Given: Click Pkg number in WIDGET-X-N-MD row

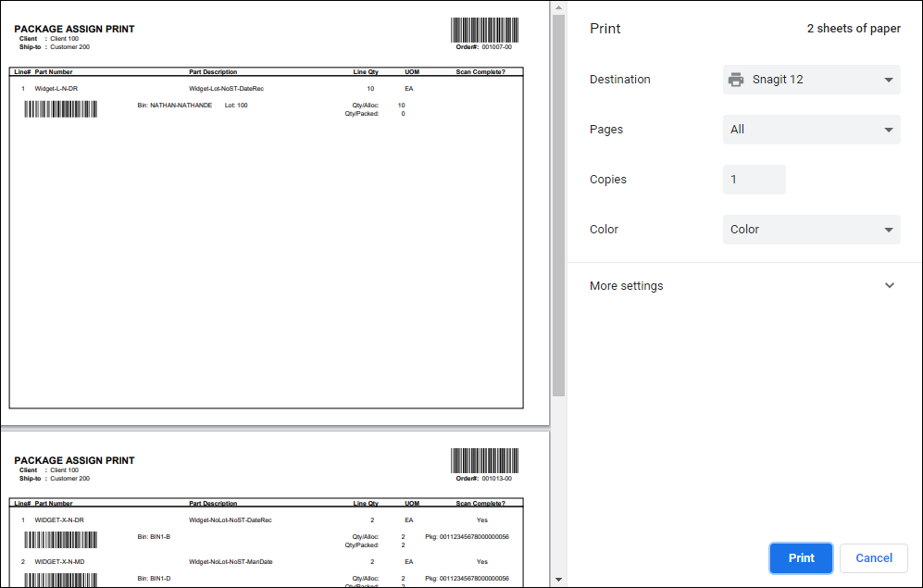Looking at the screenshot, I should click(467, 579).
